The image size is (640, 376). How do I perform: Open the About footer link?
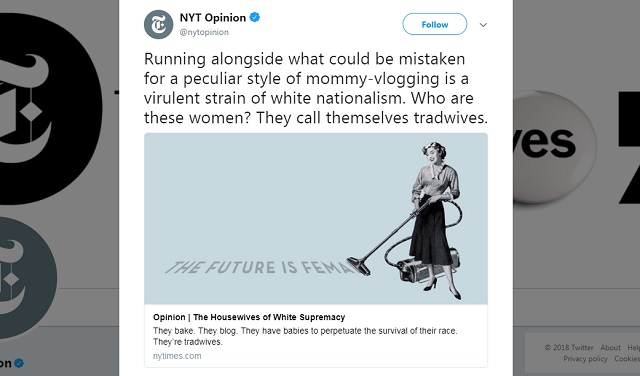[x=610, y=348]
